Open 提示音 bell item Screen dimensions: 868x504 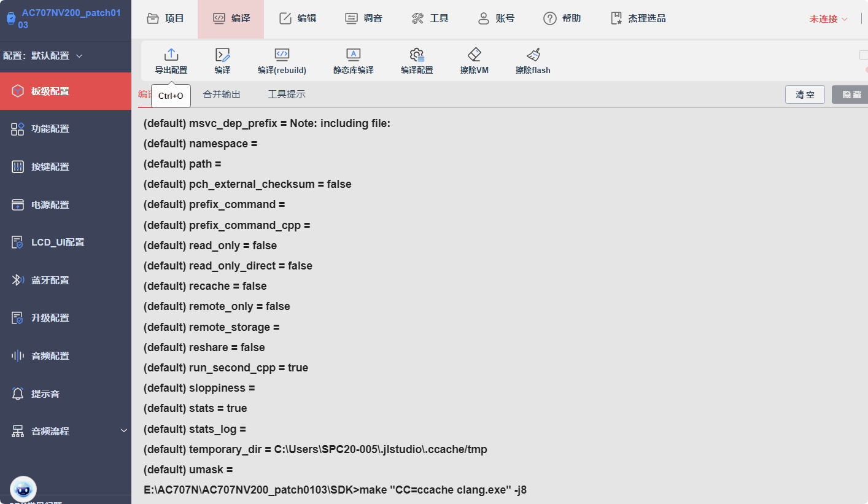pos(66,394)
